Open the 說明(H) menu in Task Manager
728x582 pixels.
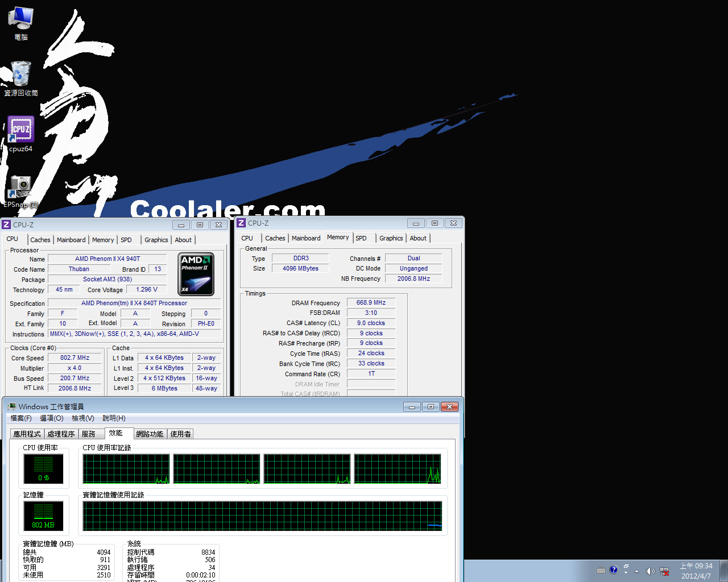[114, 418]
